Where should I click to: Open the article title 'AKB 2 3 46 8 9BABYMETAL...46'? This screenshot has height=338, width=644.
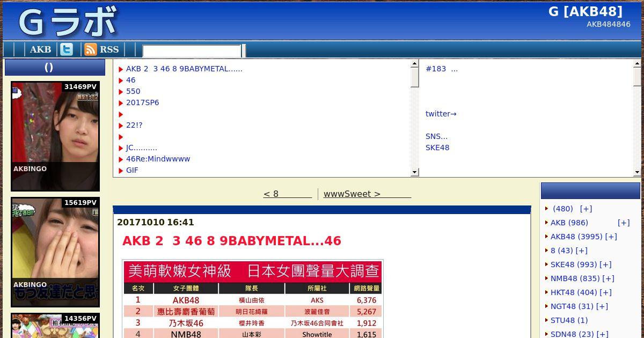pyautogui.click(x=232, y=241)
